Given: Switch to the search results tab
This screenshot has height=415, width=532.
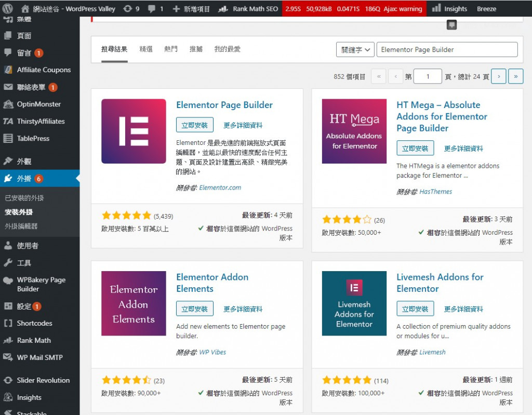Looking at the screenshot, I should click(114, 49).
